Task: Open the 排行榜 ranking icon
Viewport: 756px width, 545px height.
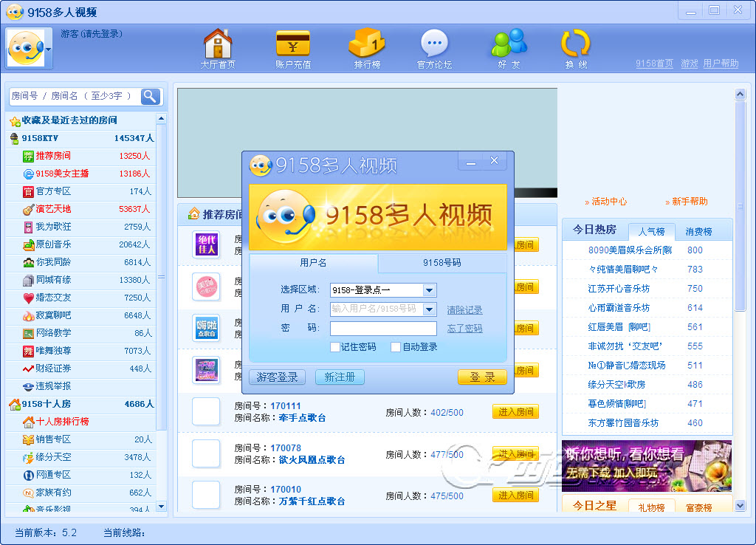Action: click(368, 49)
